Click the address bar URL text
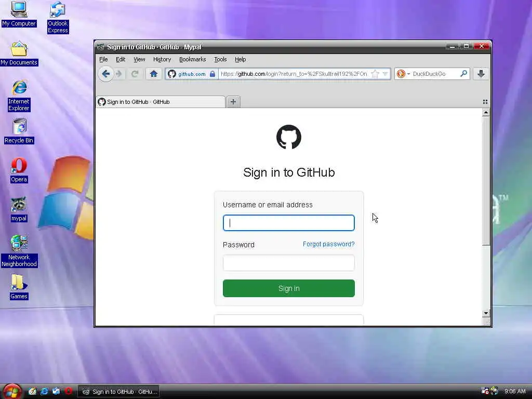 point(294,74)
